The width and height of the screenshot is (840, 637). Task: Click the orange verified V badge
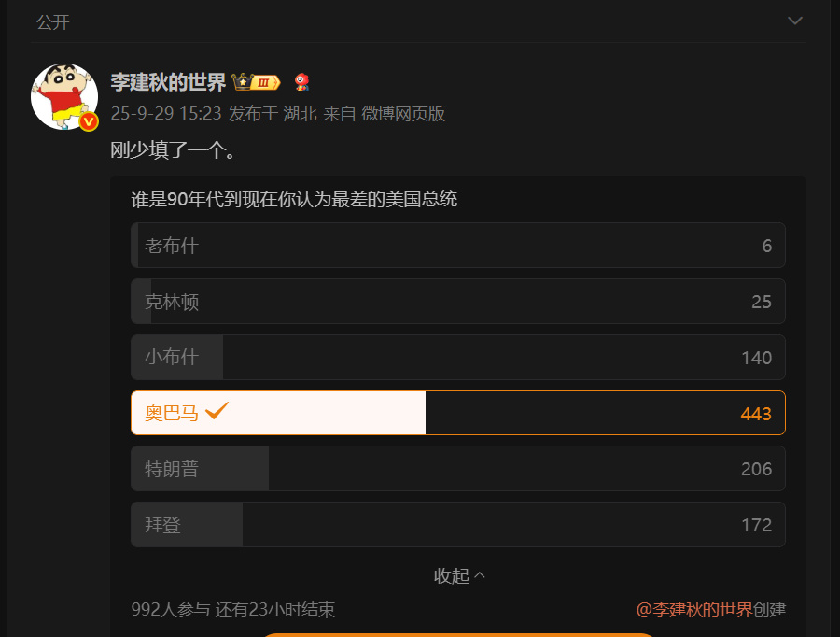click(89, 121)
